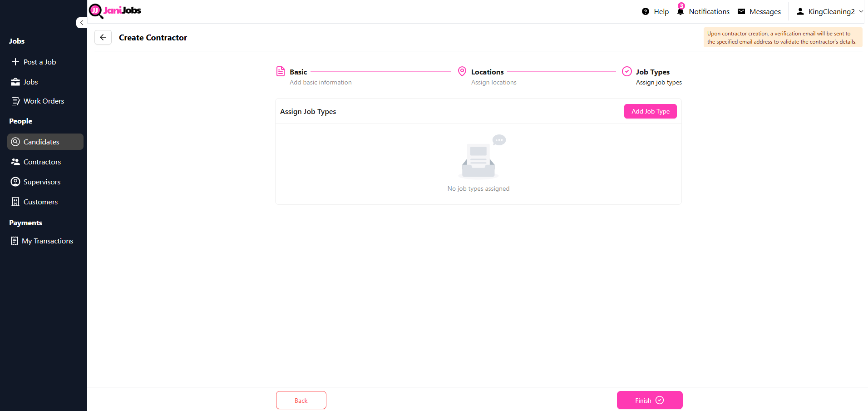Open the Notifications link text
This screenshot has height=411, width=868.
point(709,12)
